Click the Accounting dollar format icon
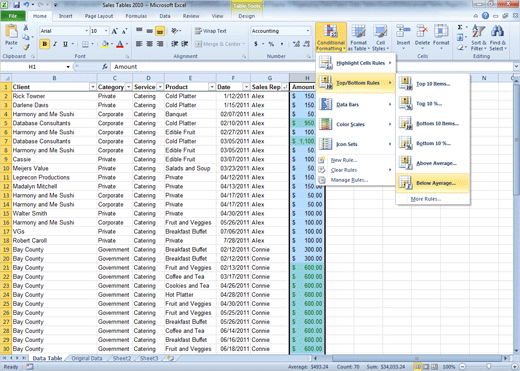 (256, 44)
